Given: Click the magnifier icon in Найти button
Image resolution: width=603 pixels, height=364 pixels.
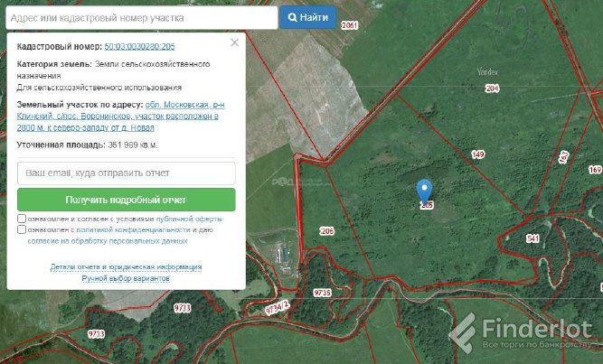Looking at the screenshot, I should (x=293, y=17).
